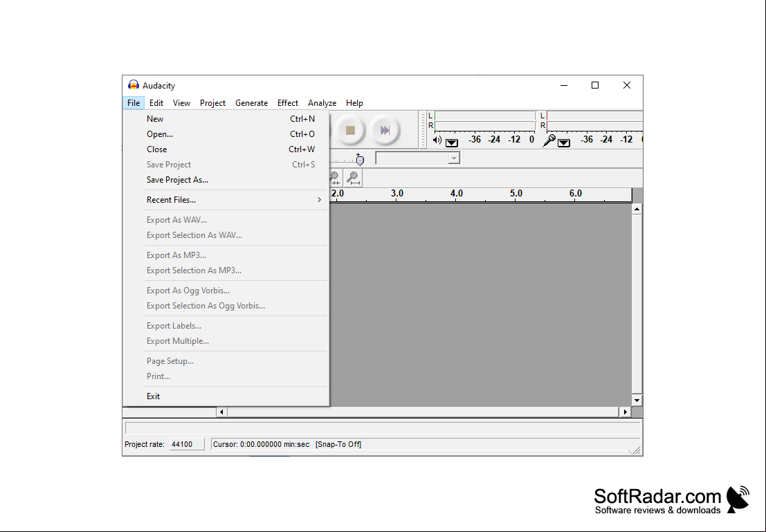This screenshot has width=766, height=532.
Task: Open the View menu
Action: click(x=181, y=102)
